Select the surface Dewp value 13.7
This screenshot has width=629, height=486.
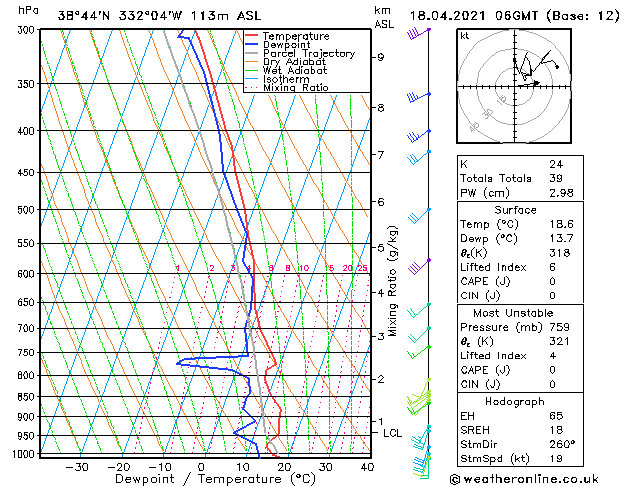click(x=561, y=238)
